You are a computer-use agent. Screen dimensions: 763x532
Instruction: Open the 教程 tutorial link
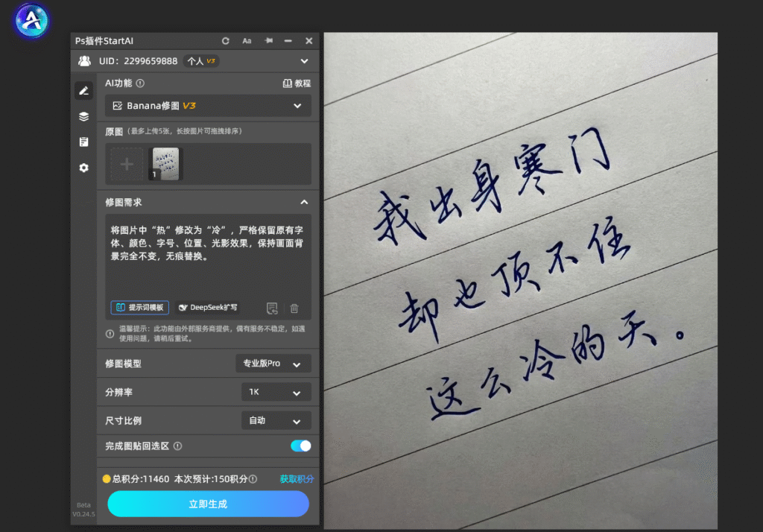tap(297, 83)
